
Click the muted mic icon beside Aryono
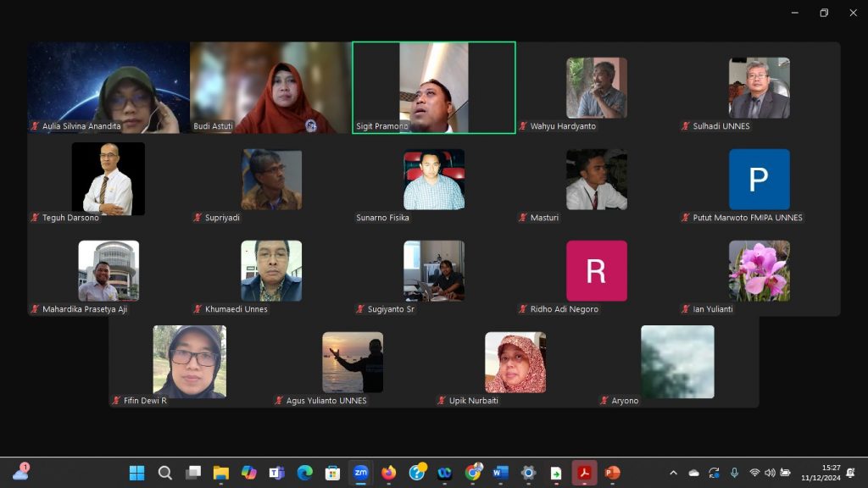[x=604, y=401]
